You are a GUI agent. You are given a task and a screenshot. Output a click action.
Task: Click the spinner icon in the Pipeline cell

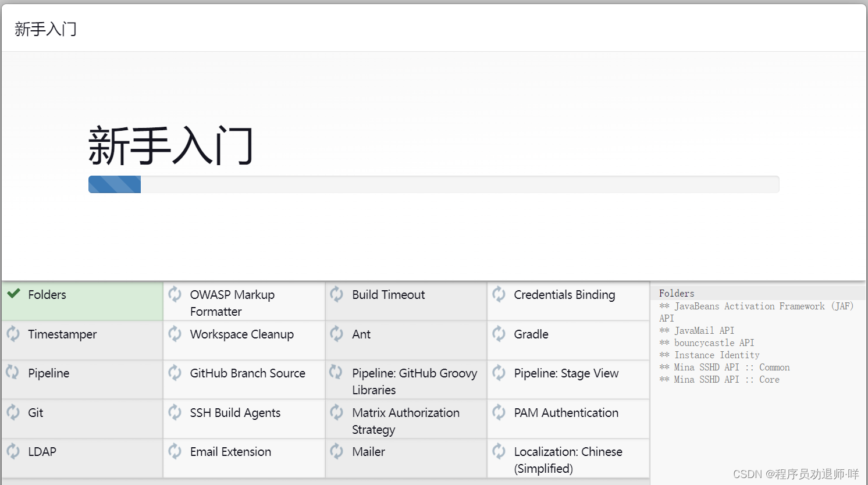[x=13, y=373]
